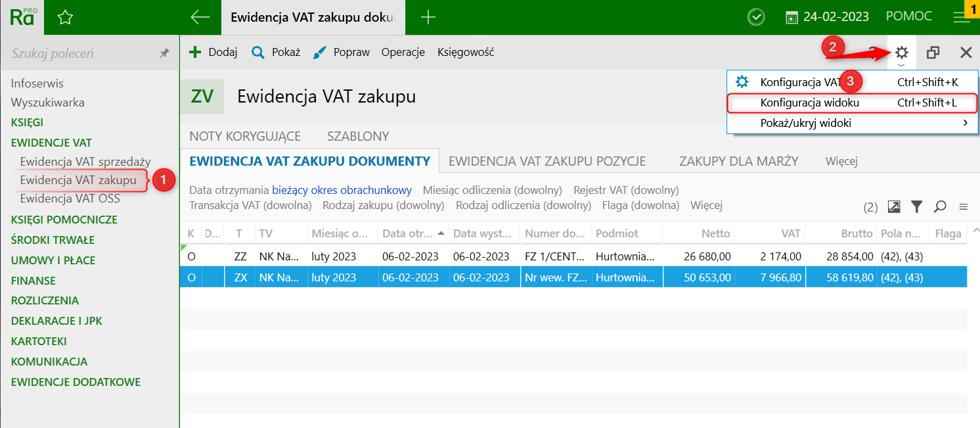Open the Rejestr VAT (dowolny) filter
The width and height of the screenshot is (980, 428).
pos(626,190)
